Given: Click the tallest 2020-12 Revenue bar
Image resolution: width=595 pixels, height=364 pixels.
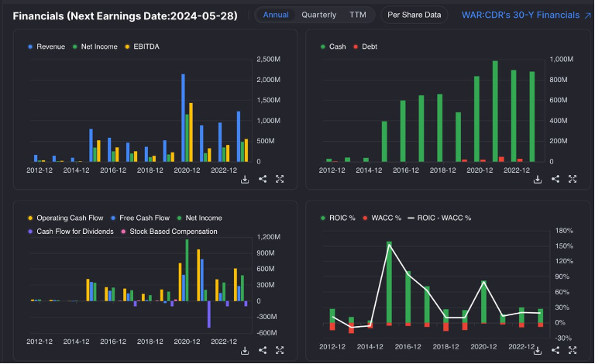Looking at the screenshot, I should pyautogui.click(x=183, y=118).
